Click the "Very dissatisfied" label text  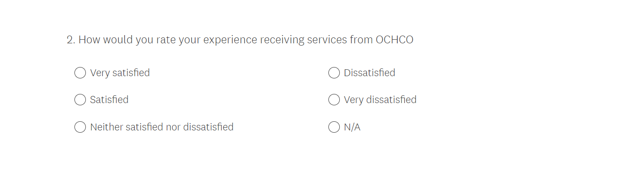[380, 100]
